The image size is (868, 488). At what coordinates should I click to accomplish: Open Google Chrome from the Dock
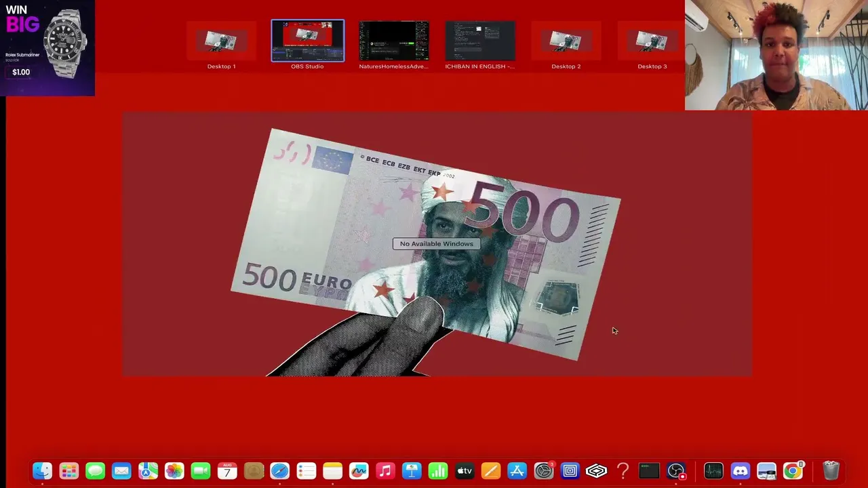(793, 471)
